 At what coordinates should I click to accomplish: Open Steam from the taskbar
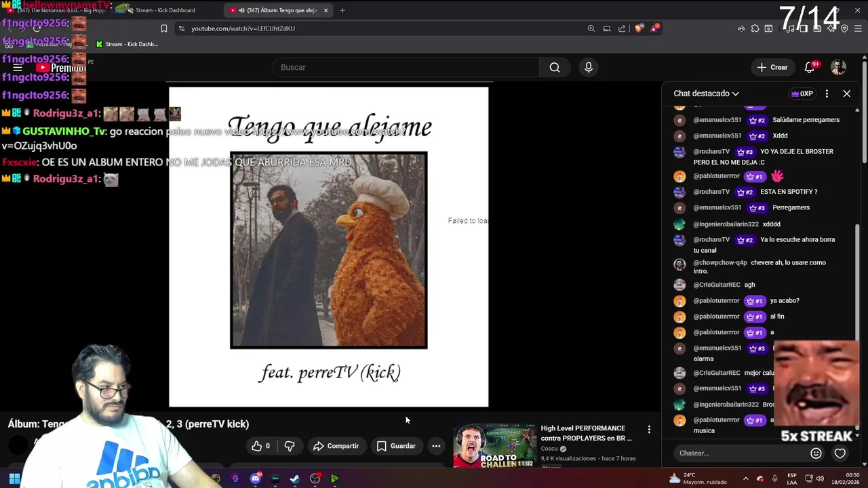(x=295, y=479)
